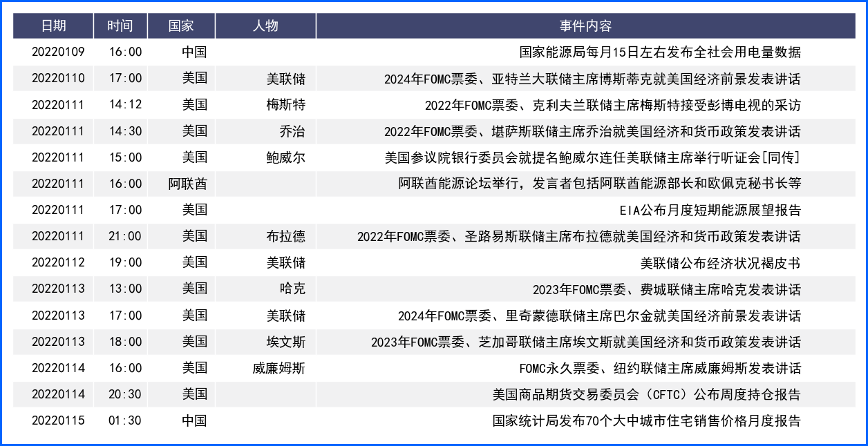The height and width of the screenshot is (446, 868).
Task: Select 16:00 in the 阿联酋 row
Action: 125,184
